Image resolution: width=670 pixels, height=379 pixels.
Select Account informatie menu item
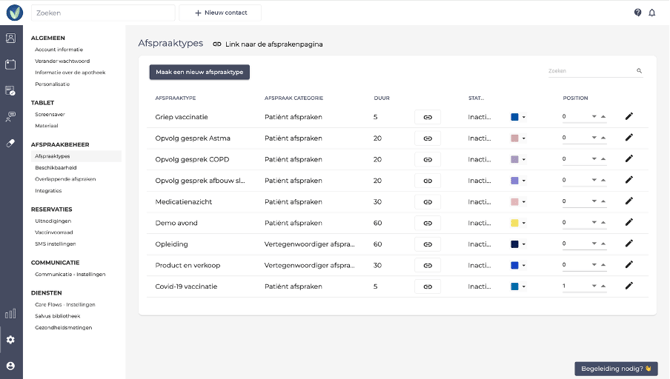click(59, 50)
